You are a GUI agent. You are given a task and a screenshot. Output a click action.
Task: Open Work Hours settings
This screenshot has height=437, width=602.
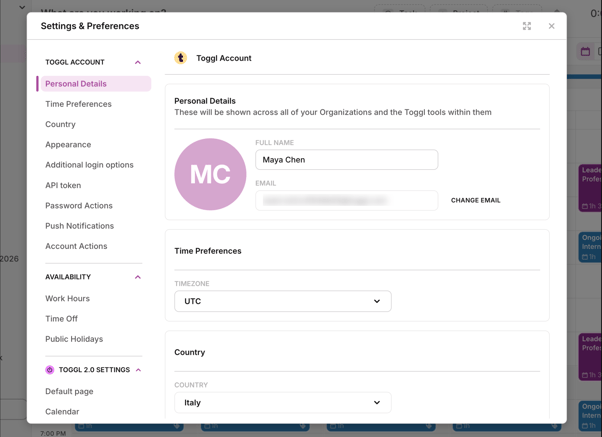click(x=67, y=298)
